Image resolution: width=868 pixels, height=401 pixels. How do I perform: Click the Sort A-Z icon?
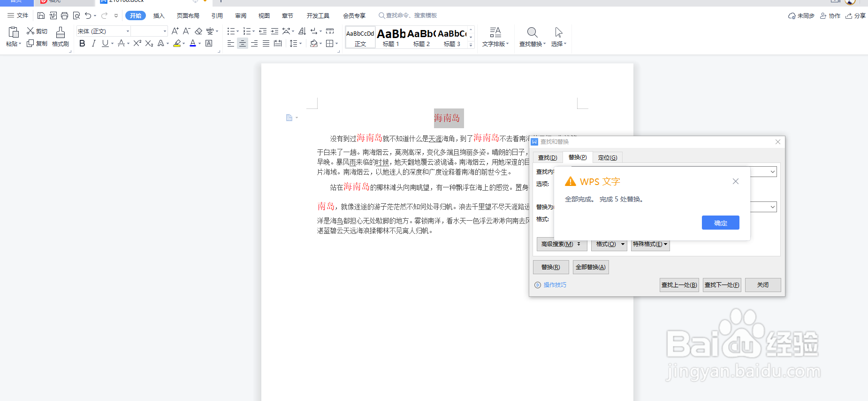click(302, 31)
